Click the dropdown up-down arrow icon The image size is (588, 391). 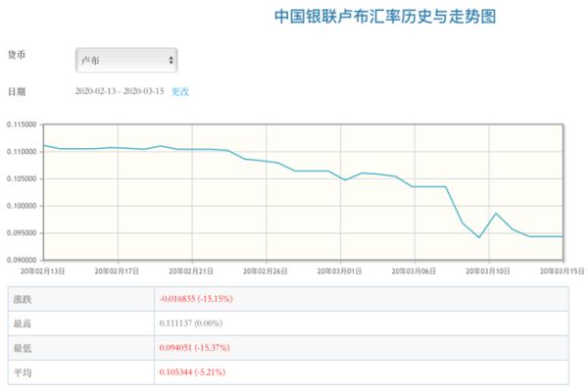click(x=171, y=60)
